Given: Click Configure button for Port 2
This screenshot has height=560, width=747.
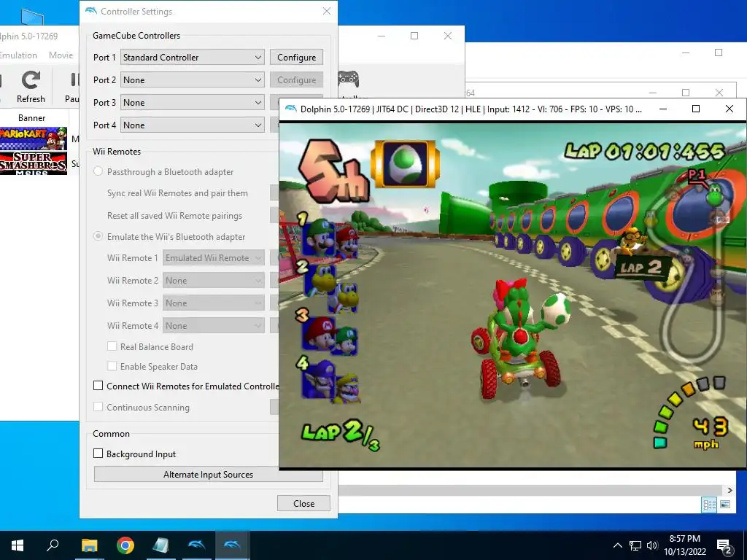Looking at the screenshot, I should 296,80.
